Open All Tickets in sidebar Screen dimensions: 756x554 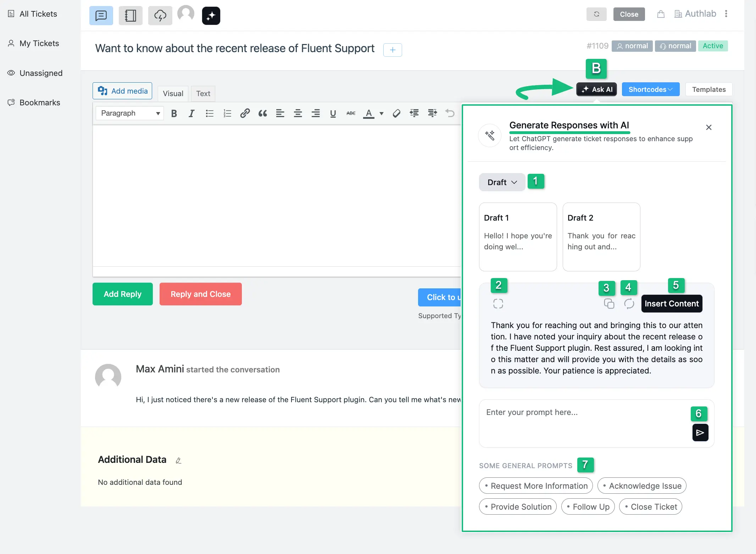tap(33, 14)
